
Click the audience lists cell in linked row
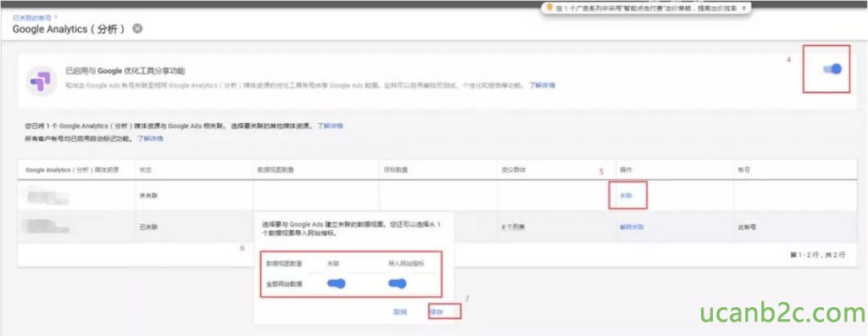pos(513,227)
